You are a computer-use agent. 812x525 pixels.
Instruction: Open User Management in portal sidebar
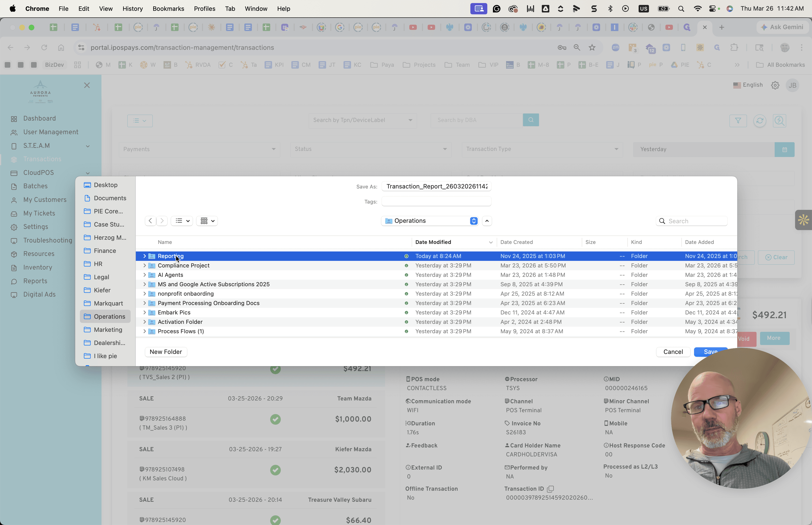pyautogui.click(x=51, y=132)
